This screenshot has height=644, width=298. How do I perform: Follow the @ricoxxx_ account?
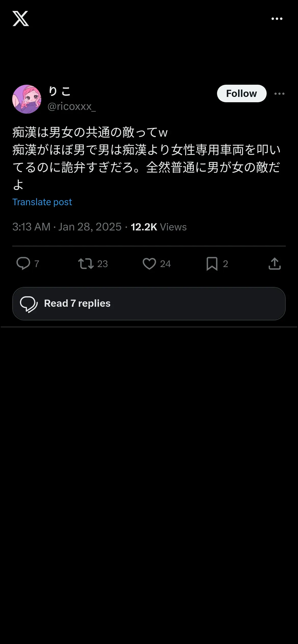click(242, 93)
